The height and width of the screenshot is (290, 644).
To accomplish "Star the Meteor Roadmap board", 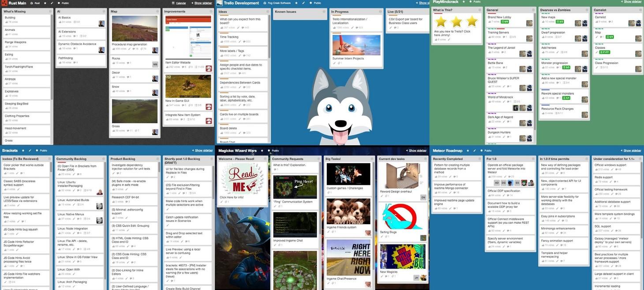I will (468, 151).
